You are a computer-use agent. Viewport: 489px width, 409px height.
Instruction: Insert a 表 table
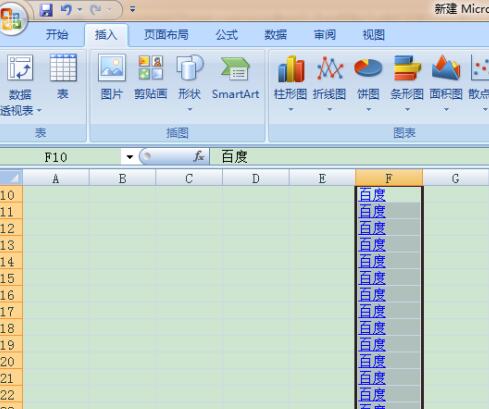coord(63,77)
